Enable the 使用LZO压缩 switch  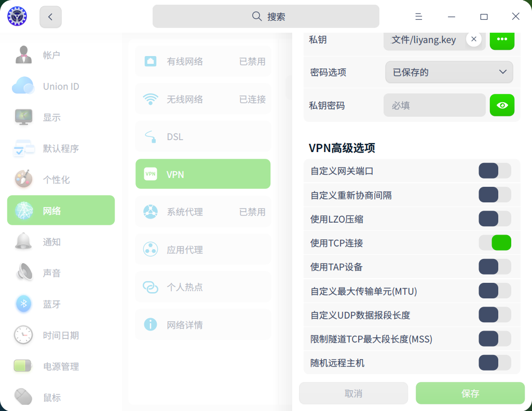(x=495, y=219)
